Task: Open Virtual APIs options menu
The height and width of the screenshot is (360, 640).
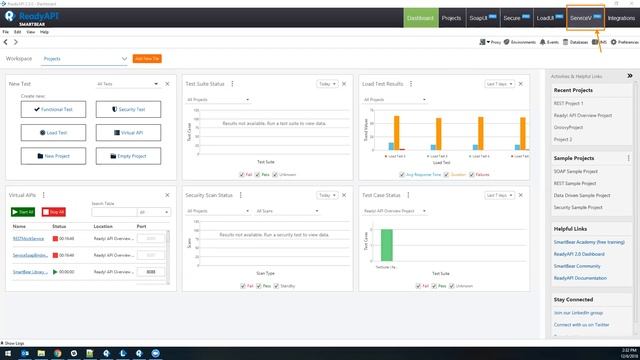Action: click(44, 195)
